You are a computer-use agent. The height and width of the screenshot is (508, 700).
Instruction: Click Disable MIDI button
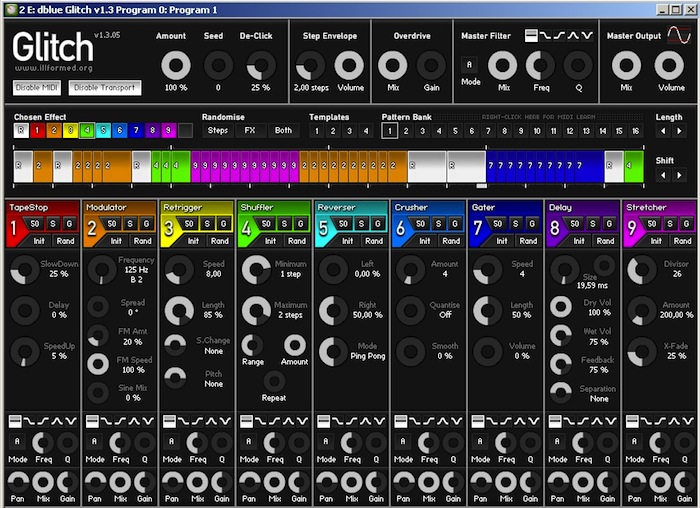pos(37,87)
